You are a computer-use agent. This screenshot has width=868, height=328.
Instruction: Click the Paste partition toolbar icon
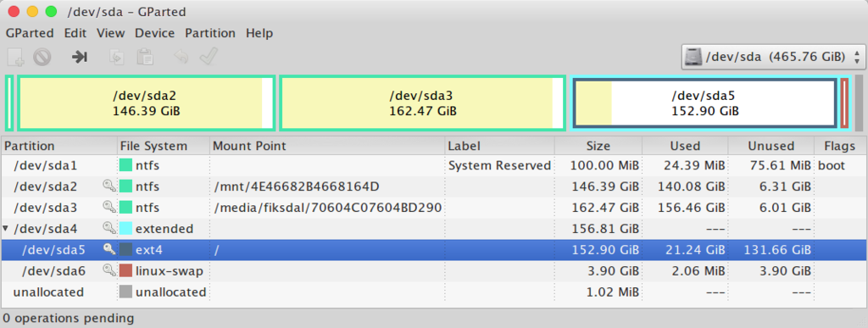[144, 57]
